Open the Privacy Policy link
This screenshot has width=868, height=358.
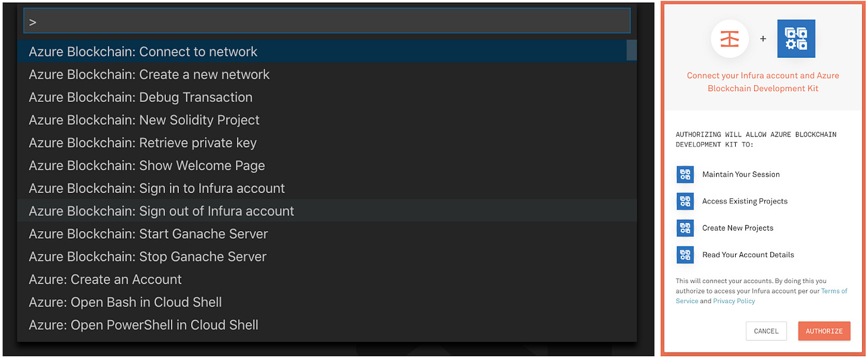734,301
